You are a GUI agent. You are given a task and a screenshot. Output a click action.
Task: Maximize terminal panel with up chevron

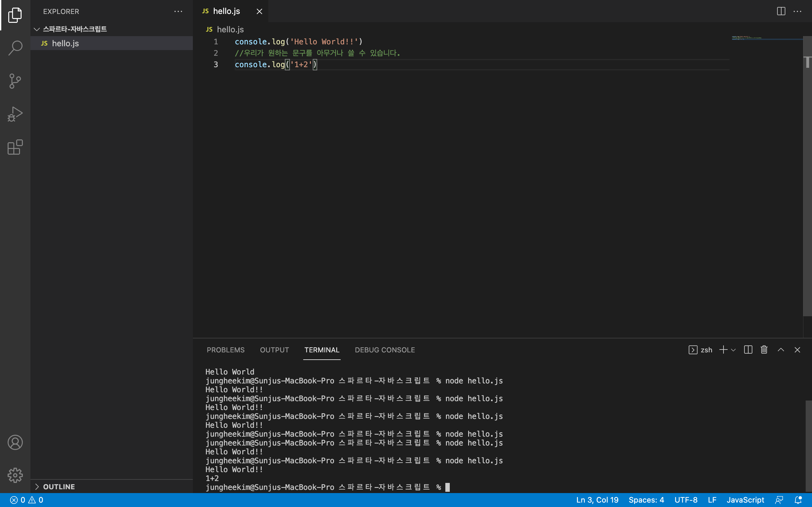pos(781,350)
